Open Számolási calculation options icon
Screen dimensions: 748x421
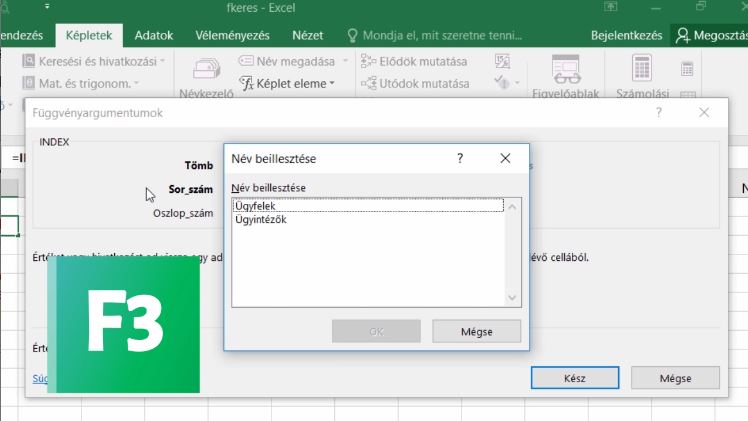click(x=642, y=68)
